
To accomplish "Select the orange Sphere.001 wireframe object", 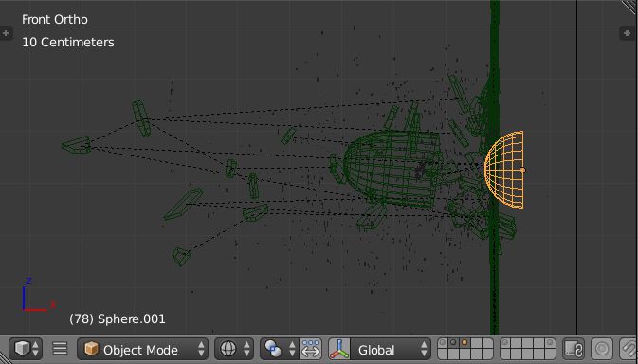I will click(x=504, y=170).
